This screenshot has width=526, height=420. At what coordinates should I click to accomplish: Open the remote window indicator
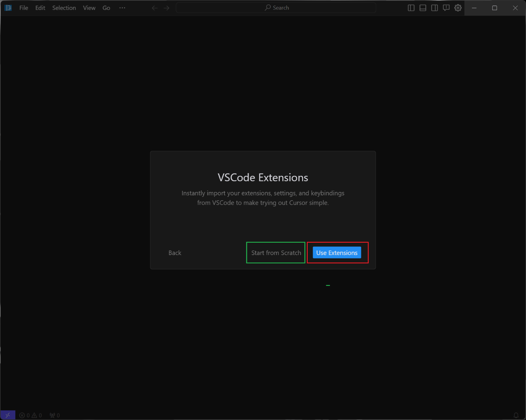[8, 415]
